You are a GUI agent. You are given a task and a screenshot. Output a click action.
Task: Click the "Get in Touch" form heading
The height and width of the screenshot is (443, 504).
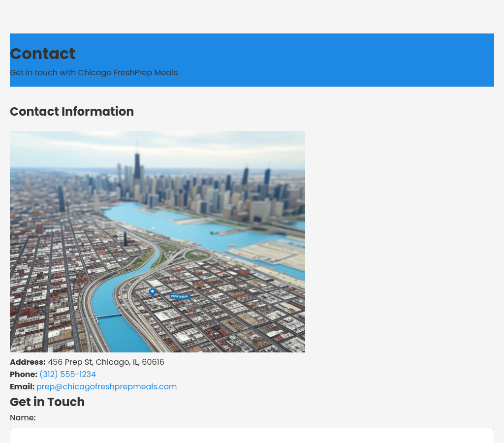[x=47, y=402]
